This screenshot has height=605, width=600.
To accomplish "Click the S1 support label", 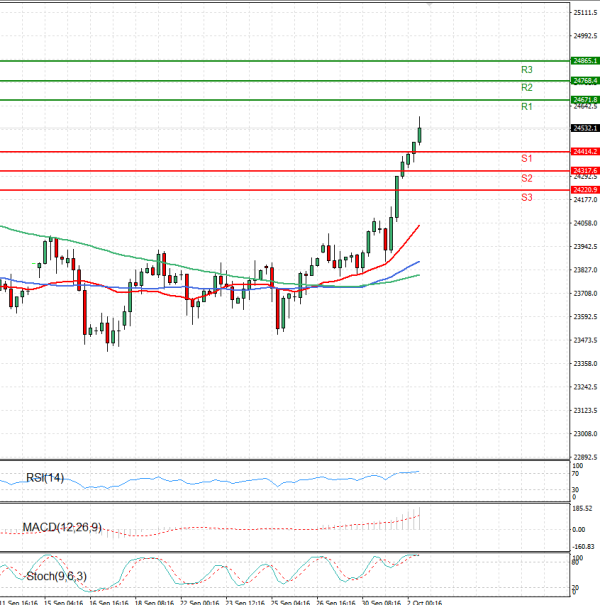I will click(x=526, y=159).
